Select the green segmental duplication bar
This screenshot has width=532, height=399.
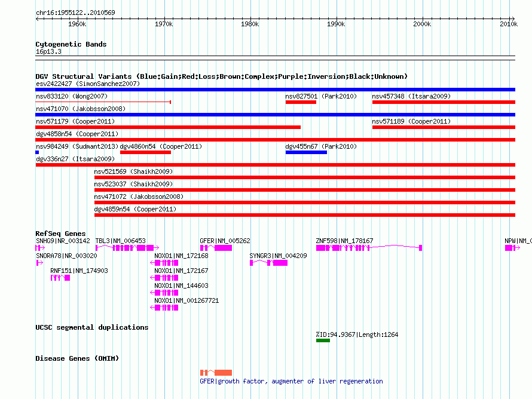(323, 340)
